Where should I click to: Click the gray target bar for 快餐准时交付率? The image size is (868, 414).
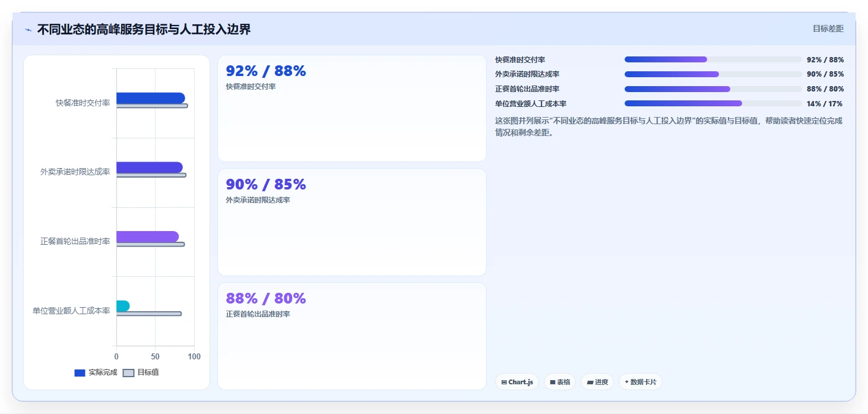[x=152, y=106]
